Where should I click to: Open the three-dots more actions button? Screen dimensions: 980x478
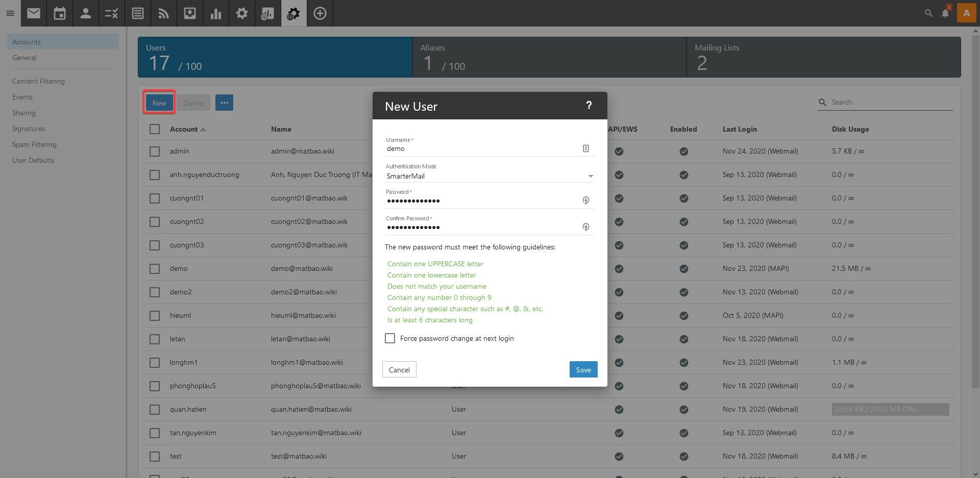coord(224,103)
